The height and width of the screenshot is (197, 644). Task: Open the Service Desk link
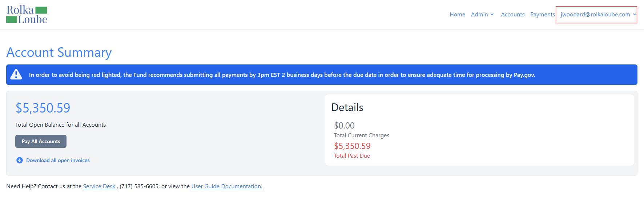(x=99, y=186)
